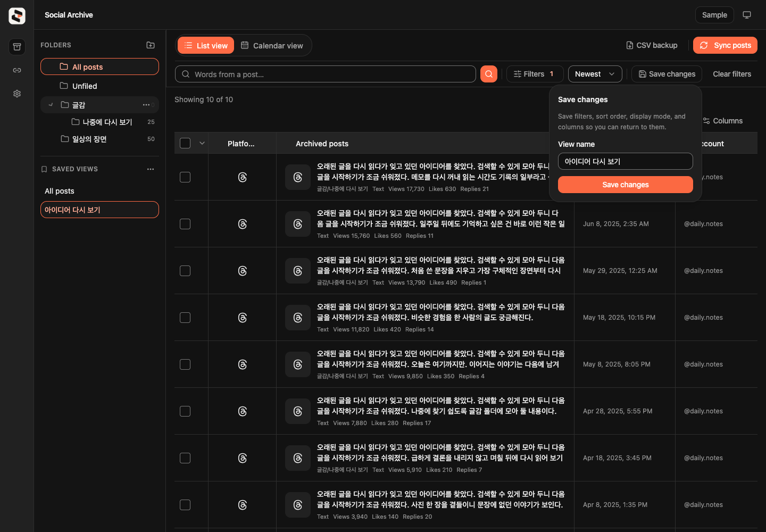The height and width of the screenshot is (532, 766).
Task: Click Threads platform icon in Jun 8 row
Action: pyautogui.click(x=243, y=224)
